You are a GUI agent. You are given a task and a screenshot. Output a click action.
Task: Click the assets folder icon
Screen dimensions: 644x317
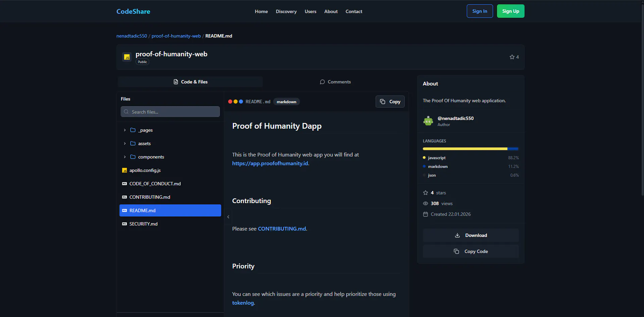coord(133,143)
